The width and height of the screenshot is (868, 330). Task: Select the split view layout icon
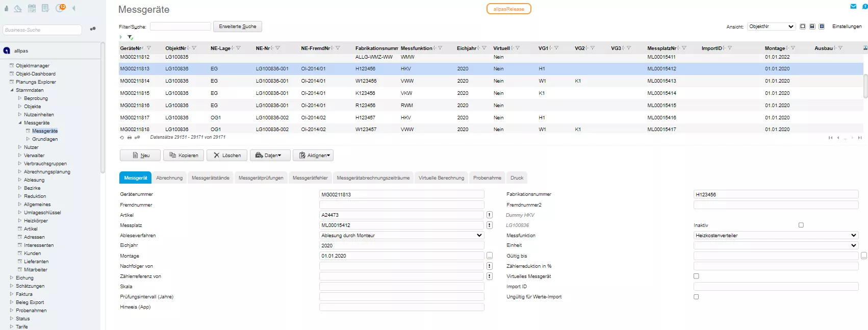coord(812,27)
